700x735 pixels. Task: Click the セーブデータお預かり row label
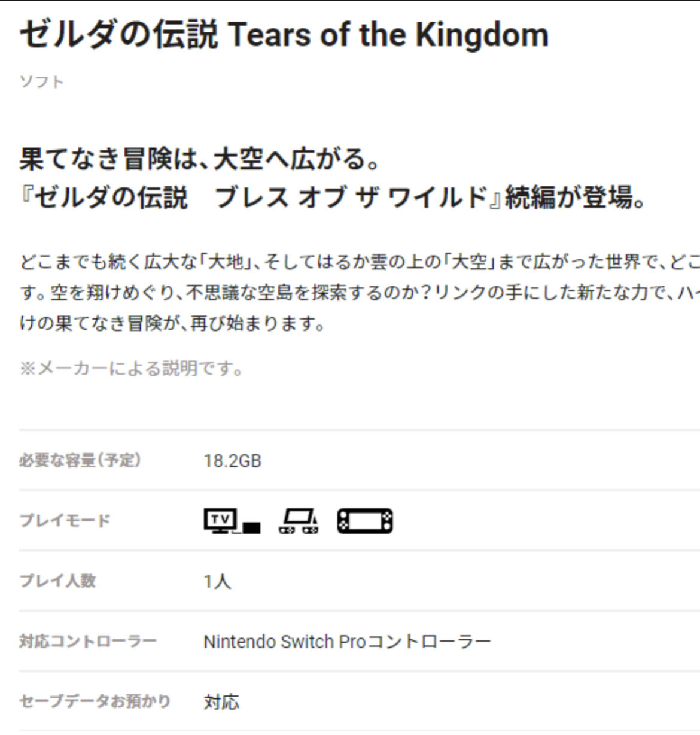[x=95, y=701]
